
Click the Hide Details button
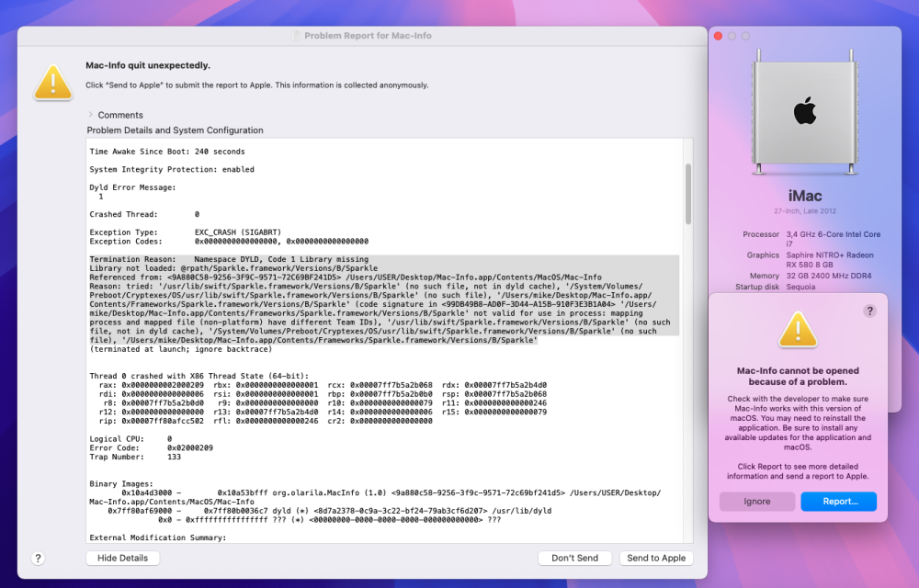[x=122, y=558]
